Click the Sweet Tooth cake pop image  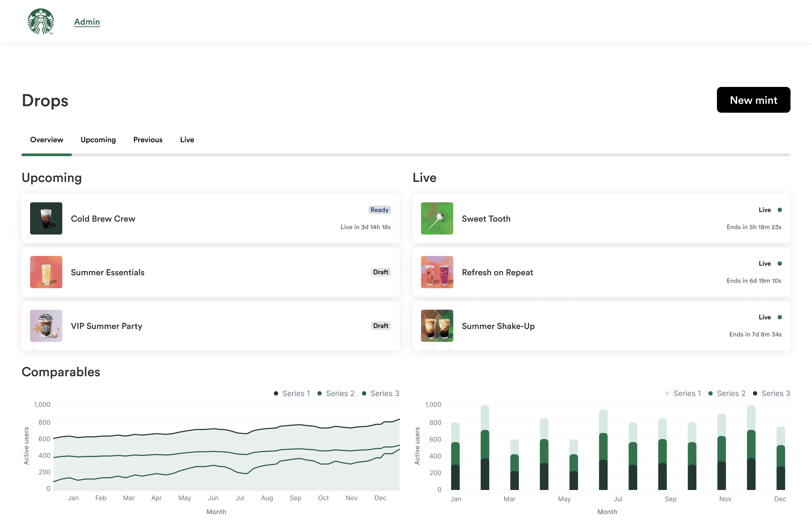437,218
